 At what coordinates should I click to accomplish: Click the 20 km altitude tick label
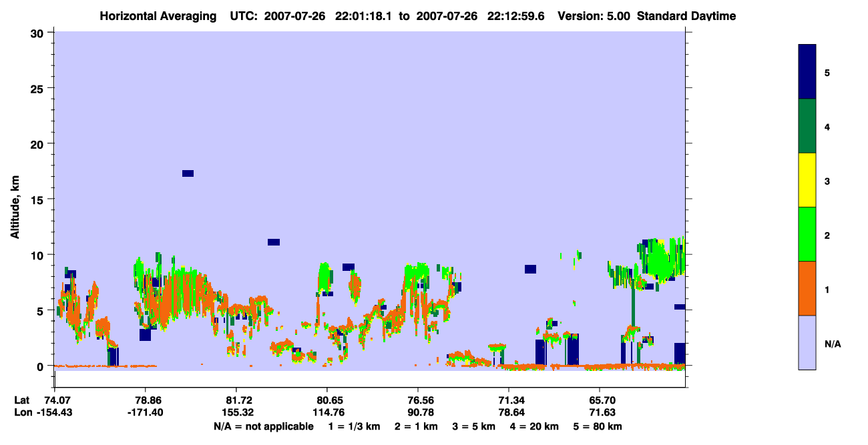point(39,143)
